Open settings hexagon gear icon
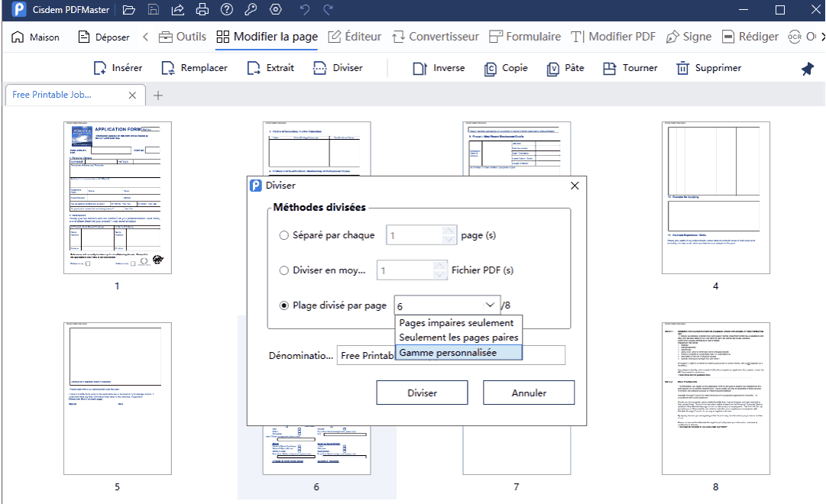This screenshot has height=504, width=826. point(276,9)
